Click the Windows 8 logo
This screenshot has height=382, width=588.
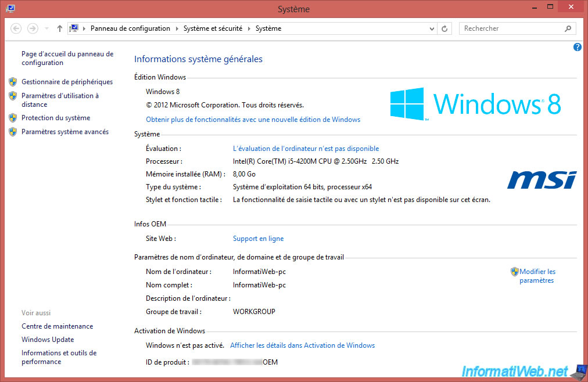(x=475, y=104)
